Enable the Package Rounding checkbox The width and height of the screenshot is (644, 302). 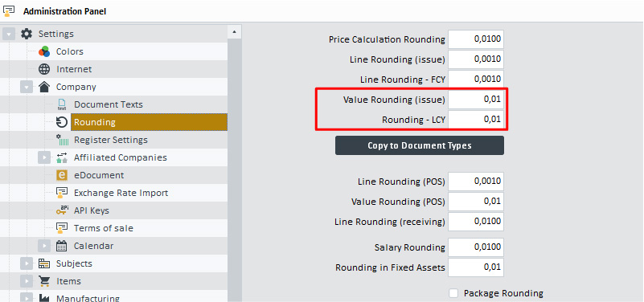(x=453, y=293)
